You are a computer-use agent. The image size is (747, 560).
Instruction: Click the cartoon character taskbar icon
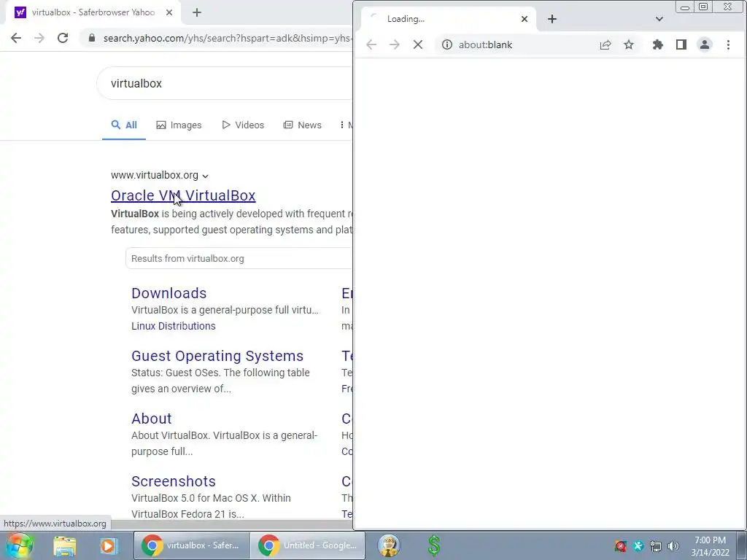coord(389,545)
